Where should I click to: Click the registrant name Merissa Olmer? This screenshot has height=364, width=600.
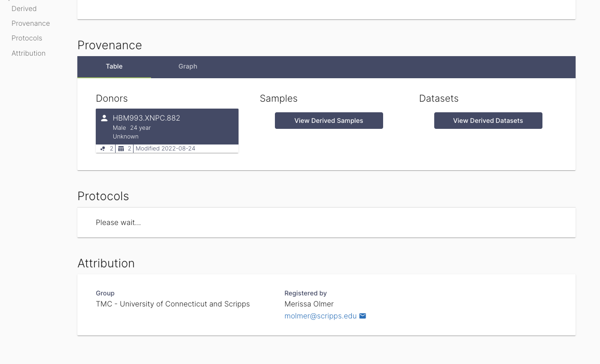point(309,304)
